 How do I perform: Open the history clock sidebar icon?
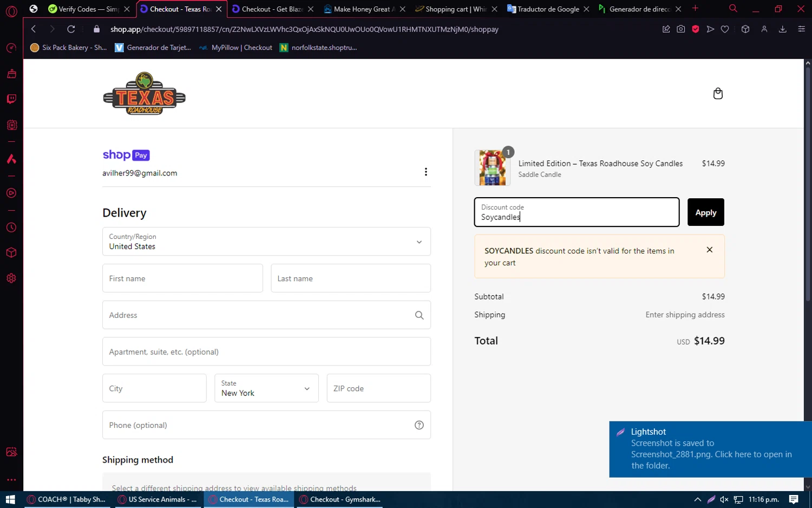coord(11,227)
